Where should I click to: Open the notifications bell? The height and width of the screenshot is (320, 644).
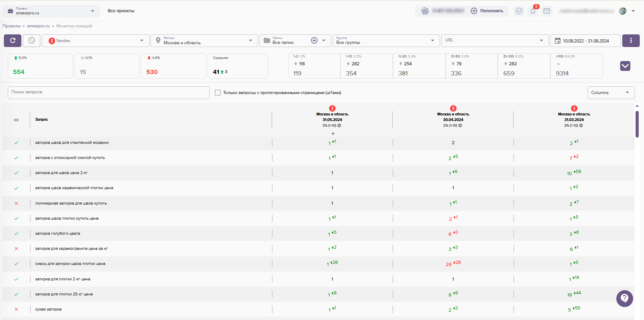tap(533, 11)
